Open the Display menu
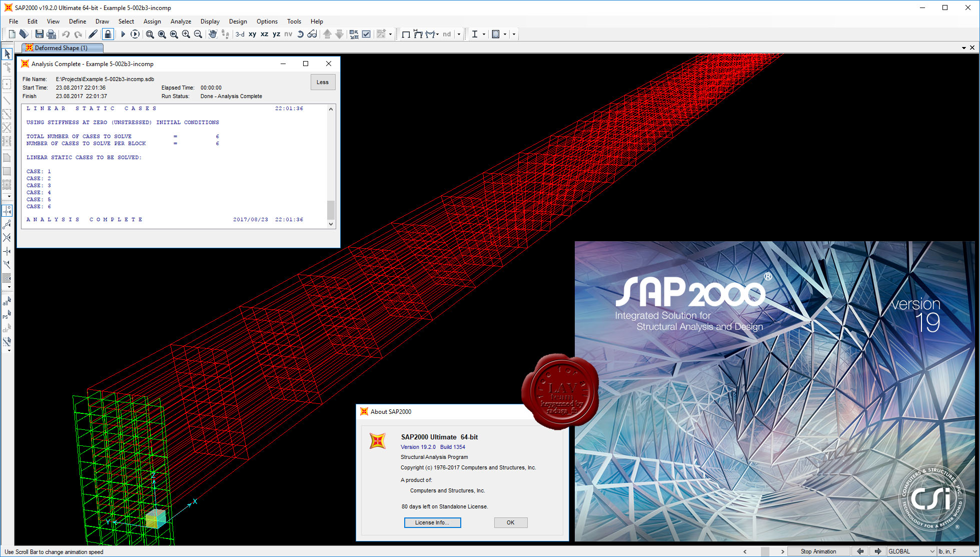This screenshot has width=980, height=557. [x=210, y=21]
